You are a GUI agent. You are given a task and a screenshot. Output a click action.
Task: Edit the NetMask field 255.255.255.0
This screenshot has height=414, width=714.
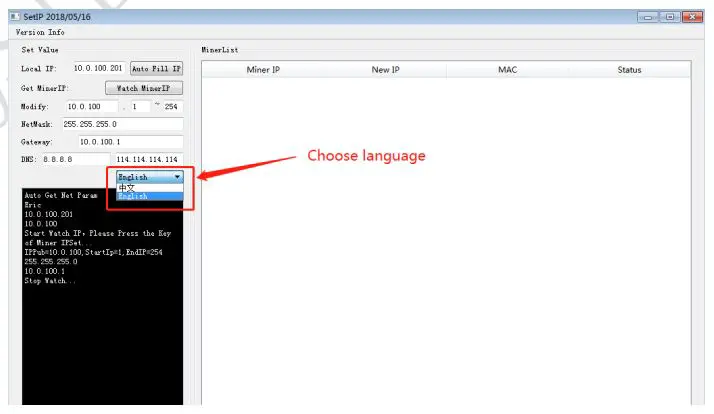(x=122, y=124)
